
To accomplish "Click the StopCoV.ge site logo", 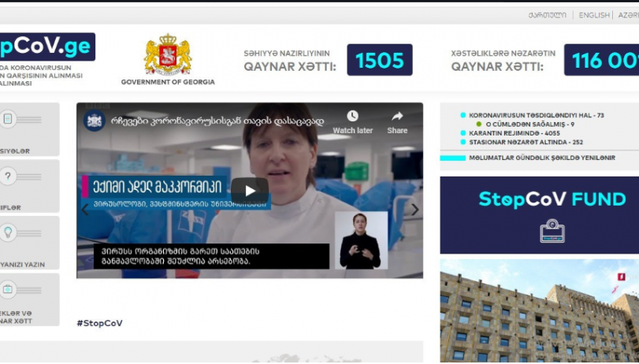I will (x=47, y=46).
